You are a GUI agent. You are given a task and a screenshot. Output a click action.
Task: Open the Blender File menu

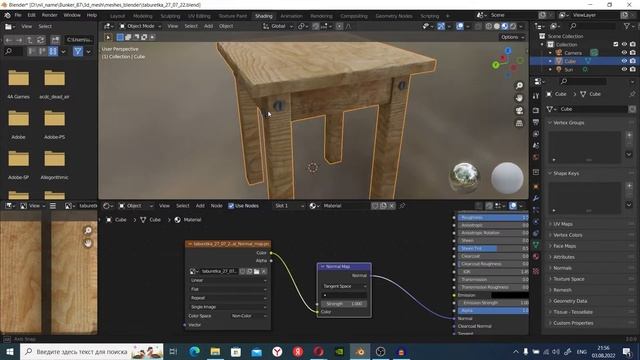(18, 15)
